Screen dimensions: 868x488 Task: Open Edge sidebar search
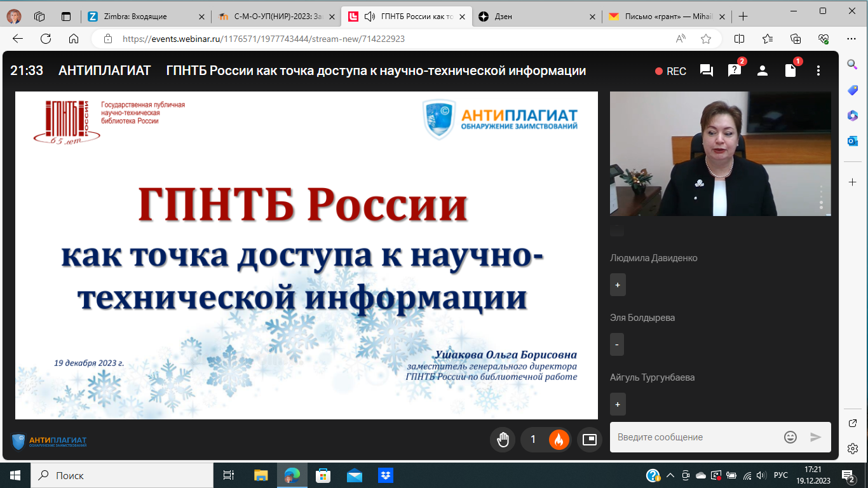pyautogui.click(x=853, y=65)
